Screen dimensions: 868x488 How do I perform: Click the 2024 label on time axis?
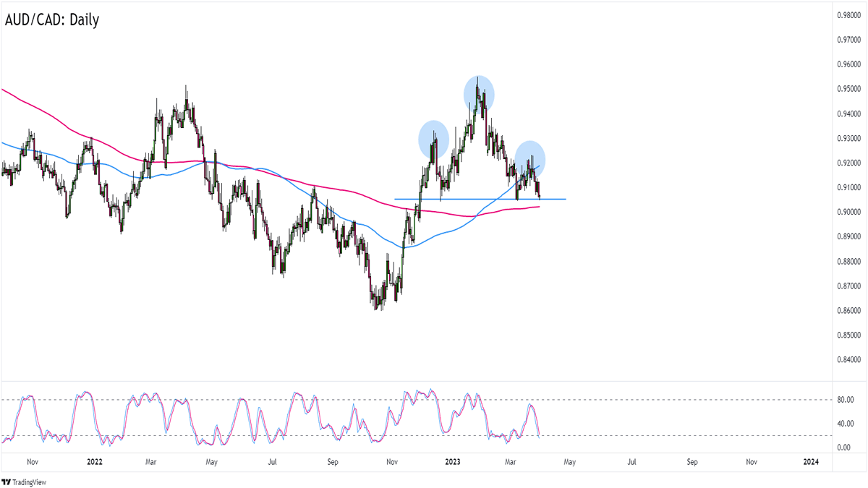pos(811,461)
